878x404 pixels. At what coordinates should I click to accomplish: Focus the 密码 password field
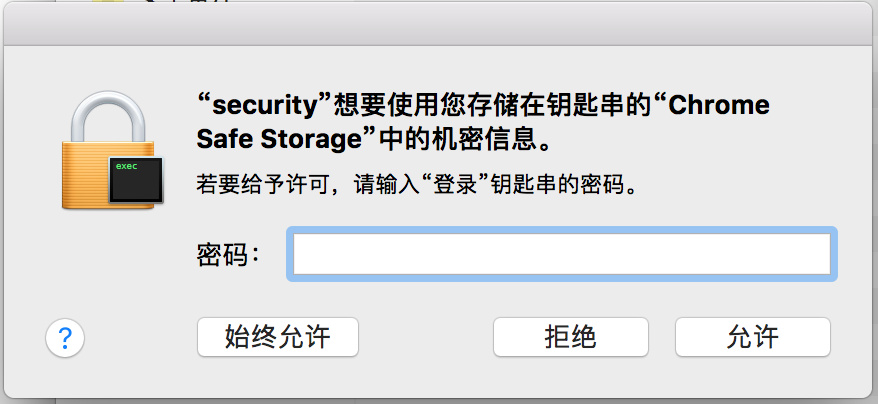click(560, 254)
